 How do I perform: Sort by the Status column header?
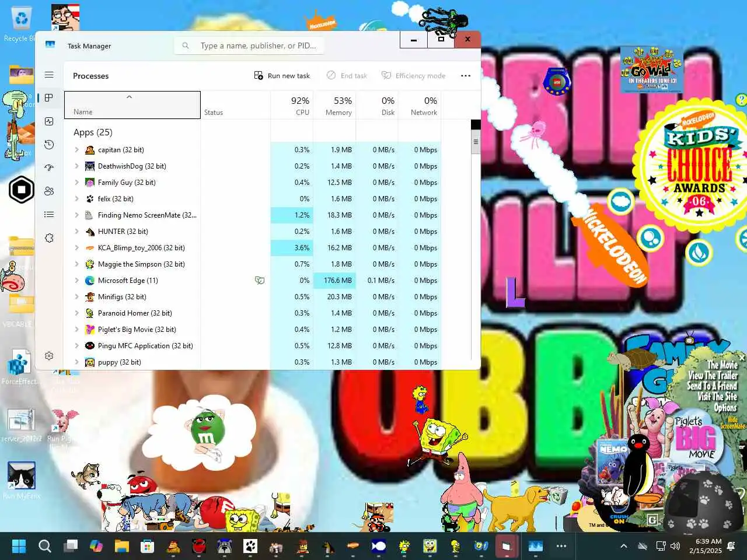click(236, 106)
